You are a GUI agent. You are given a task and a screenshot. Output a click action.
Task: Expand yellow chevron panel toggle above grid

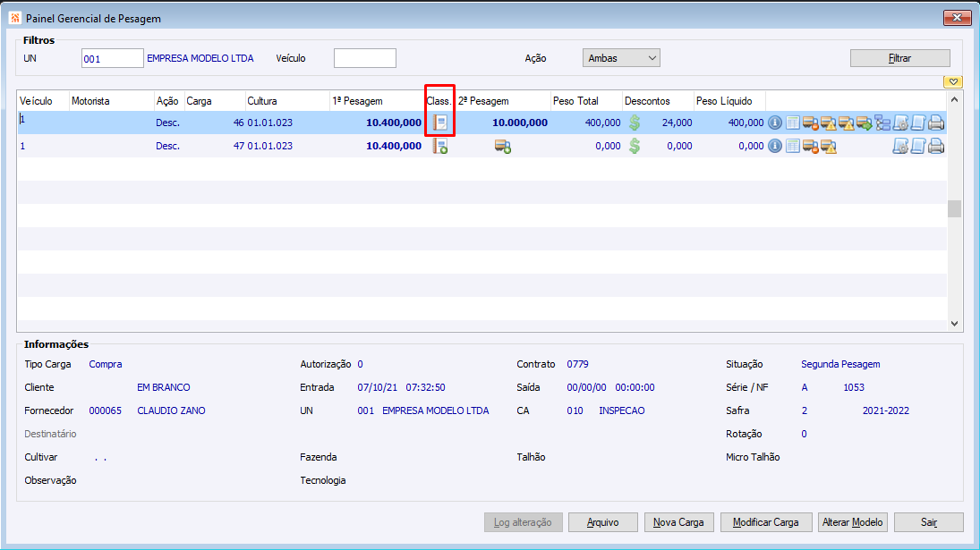[x=953, y=81]
